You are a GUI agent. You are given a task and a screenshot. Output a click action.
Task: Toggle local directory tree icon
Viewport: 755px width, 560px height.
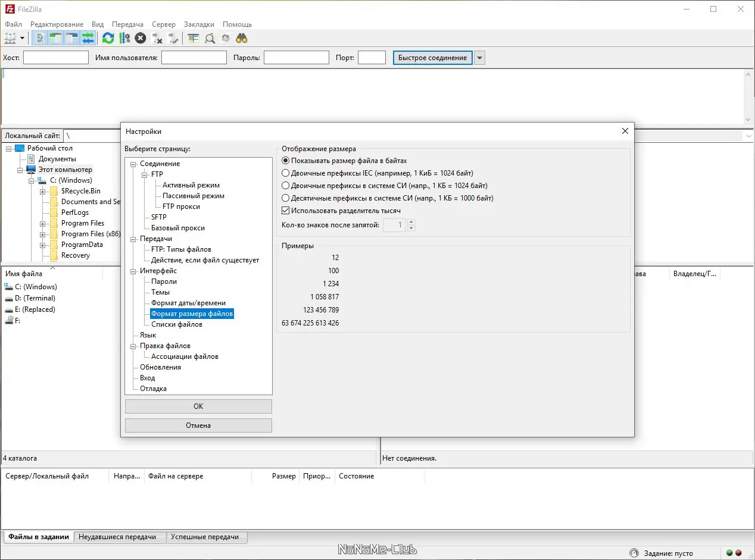coord(56,39)
